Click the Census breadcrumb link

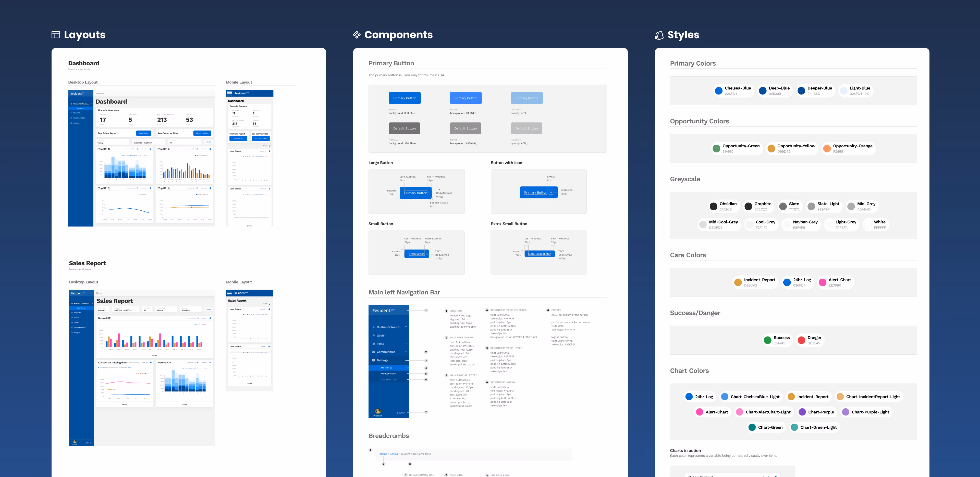[x=394, y=454]
